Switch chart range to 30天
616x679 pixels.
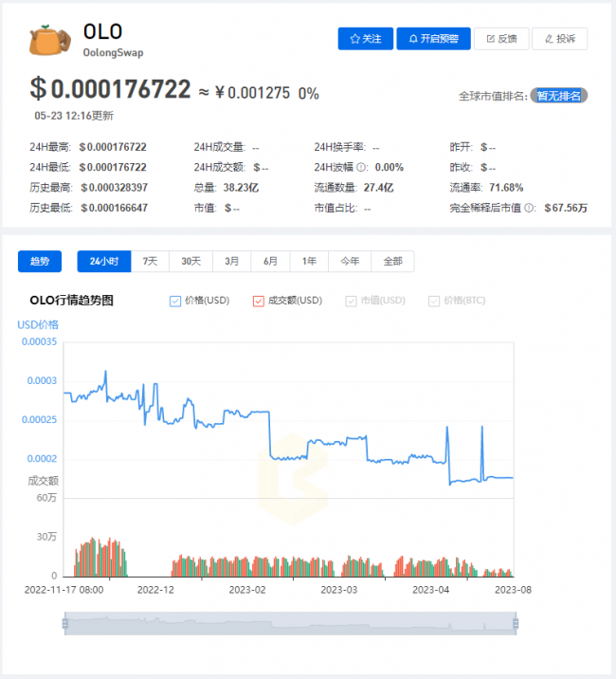pos(190,262)
